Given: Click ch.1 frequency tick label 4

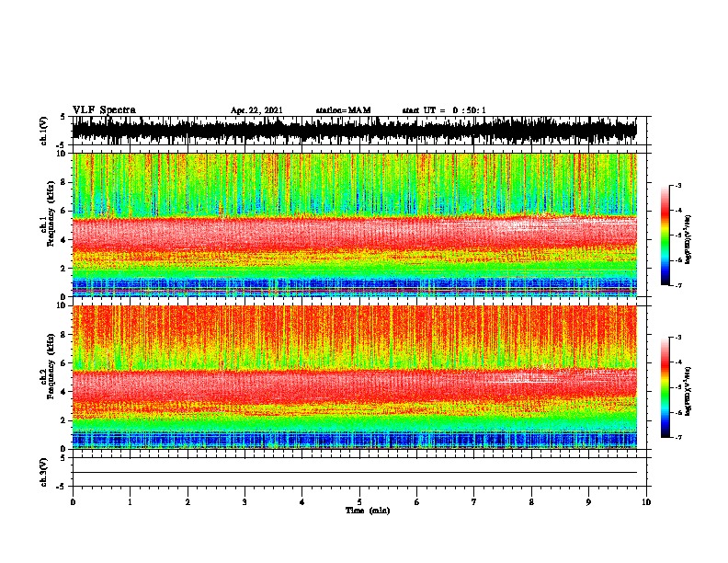Looking at the screenshot, I should pyautogui.click(x=64, y=240).
